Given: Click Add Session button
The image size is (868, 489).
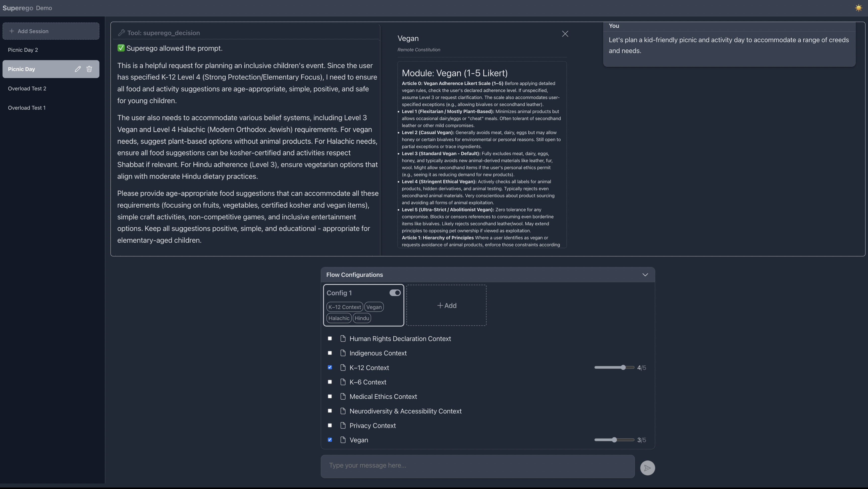Looking at the screenshot, I should (51, 31).
